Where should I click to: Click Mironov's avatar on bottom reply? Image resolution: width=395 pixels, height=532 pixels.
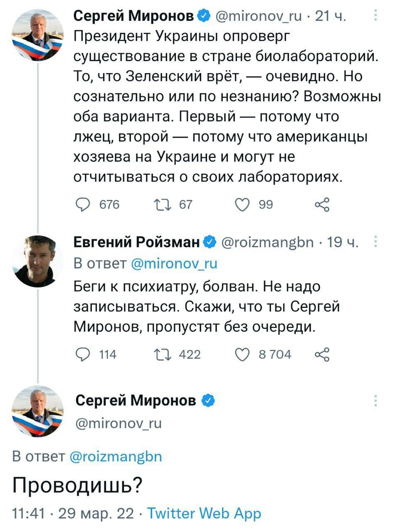click(x=38, y=411)
